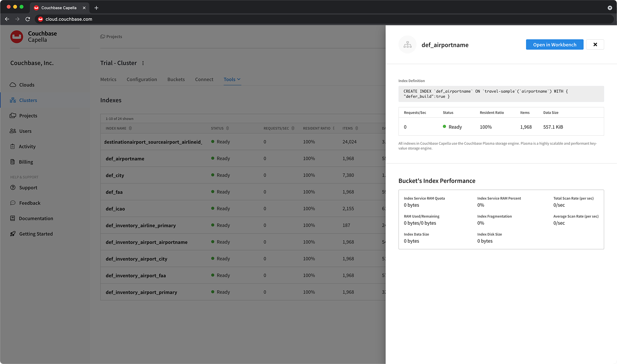This screenshot has width=617, height=364.
Task: Click the Billing document icon
Action: 13,162
